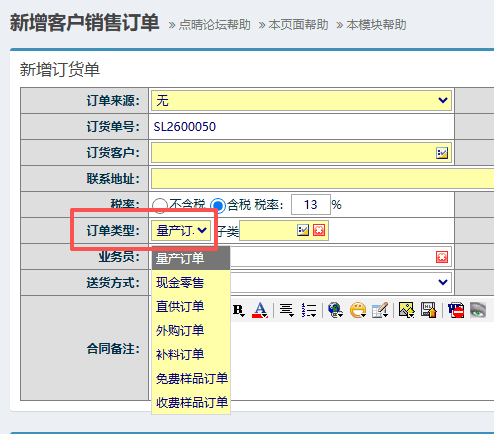The width and height of the screenshot is (494, 434).
Task: Clear the 子类 subtype with red icon
Action: click(x=319, y=230)
